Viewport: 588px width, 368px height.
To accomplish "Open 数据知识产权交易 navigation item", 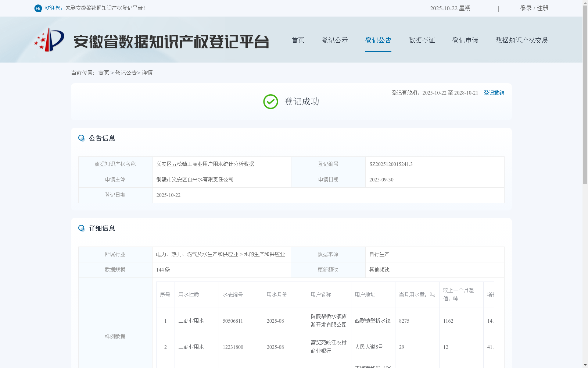I will point(522,40).
